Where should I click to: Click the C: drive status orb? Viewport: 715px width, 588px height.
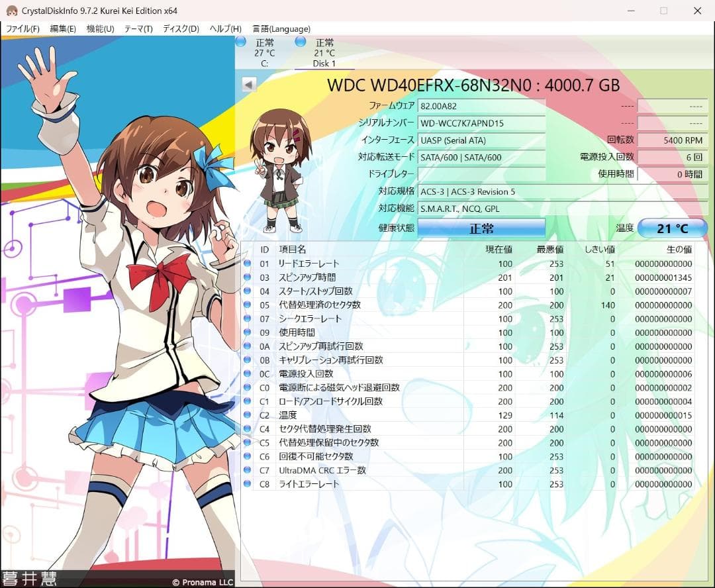point(241,42)
